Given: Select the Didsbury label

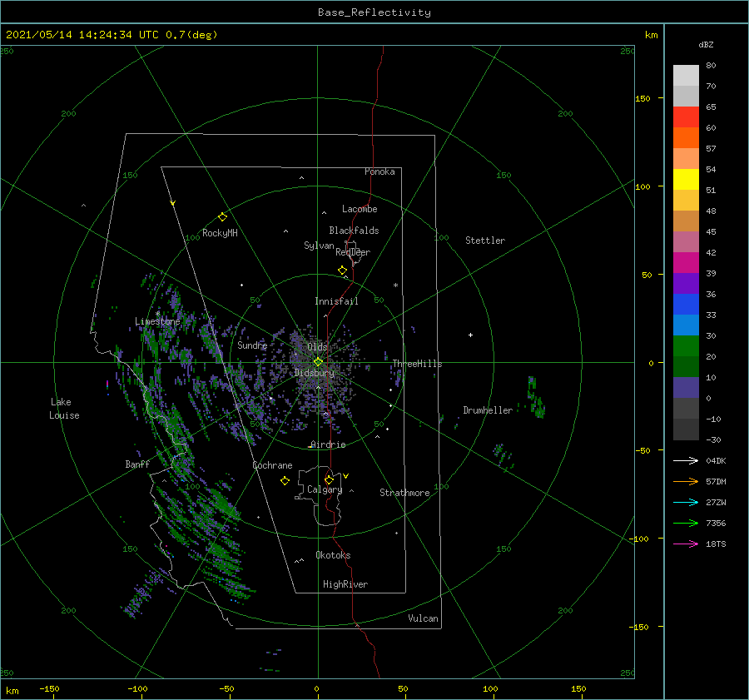Looking at the screenshot, I should click(315, 373).
